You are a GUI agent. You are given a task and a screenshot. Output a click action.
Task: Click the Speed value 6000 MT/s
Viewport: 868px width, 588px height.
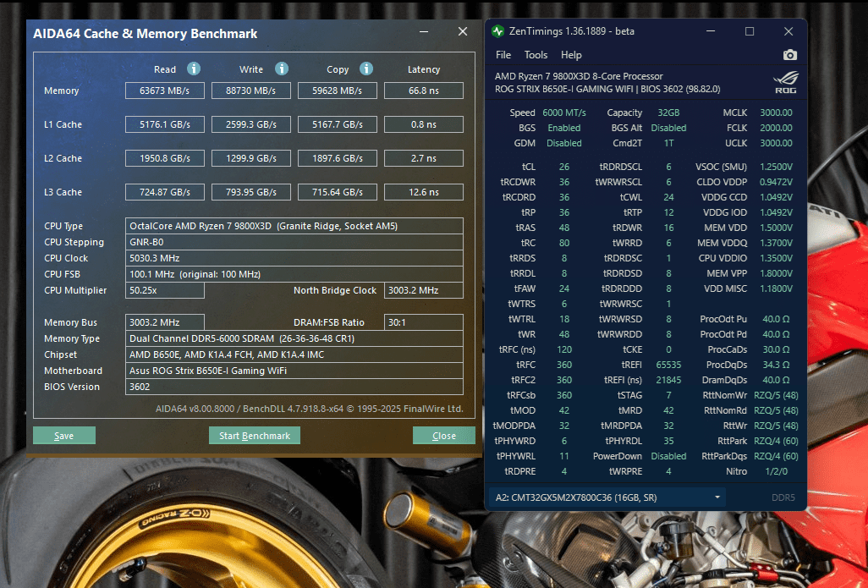tap(564, 113)
